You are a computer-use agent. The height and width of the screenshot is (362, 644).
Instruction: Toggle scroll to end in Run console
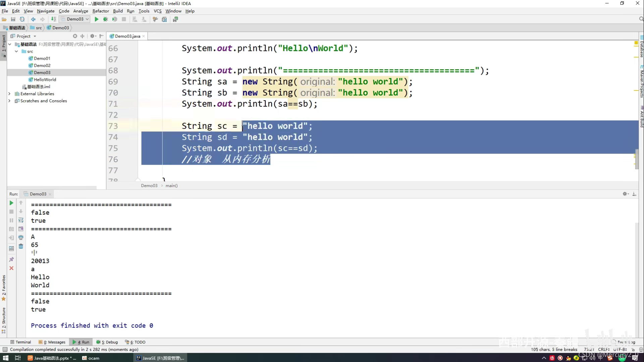(21, 229)
